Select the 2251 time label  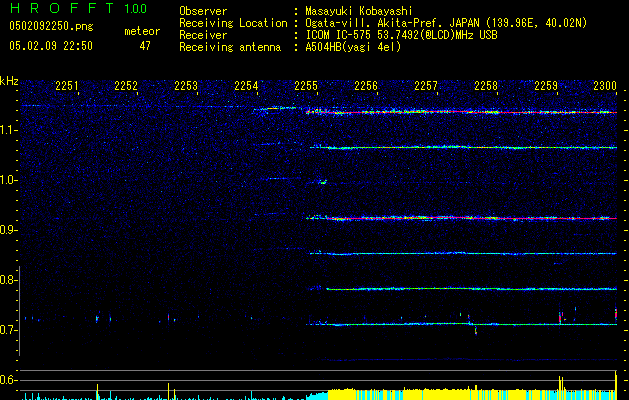click(x=67, y=87)
